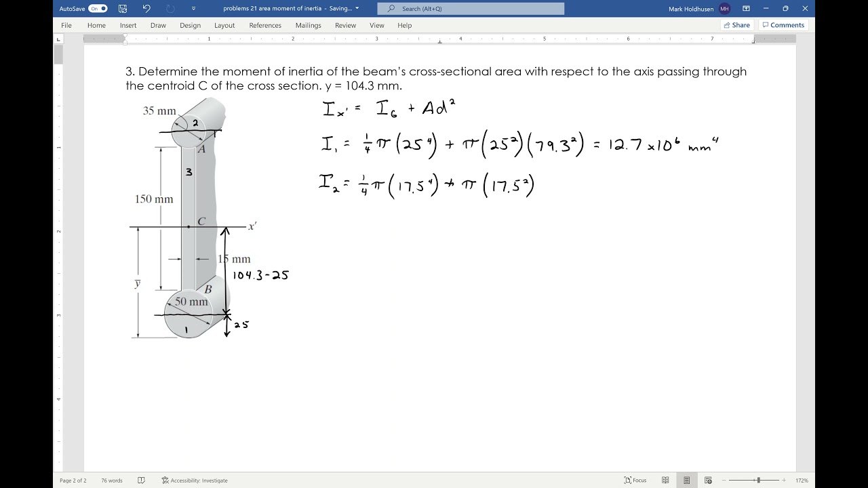This screenshot has height=488, width=868.
Task: Click the tab stop selector beside ruler
Action: [x=58, y=39]
